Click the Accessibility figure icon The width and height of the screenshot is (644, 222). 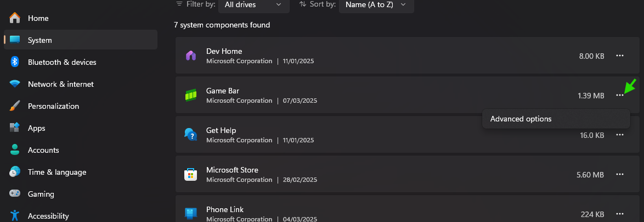click(x=15, y=215)
